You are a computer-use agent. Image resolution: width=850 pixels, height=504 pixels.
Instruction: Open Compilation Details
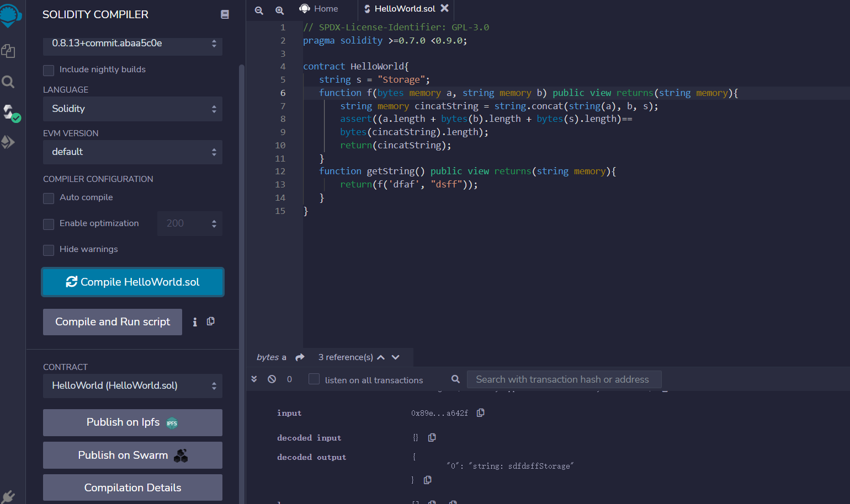click(x=132, y=487)
